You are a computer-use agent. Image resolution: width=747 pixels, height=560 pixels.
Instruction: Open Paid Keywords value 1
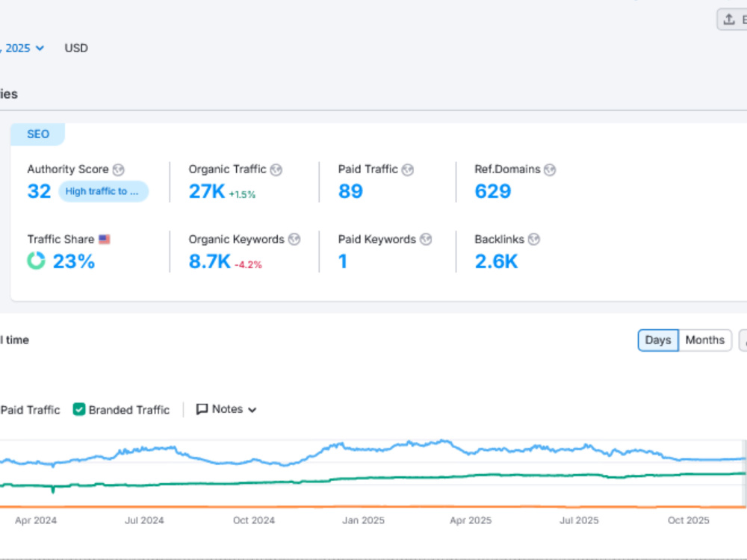(343, 261)
